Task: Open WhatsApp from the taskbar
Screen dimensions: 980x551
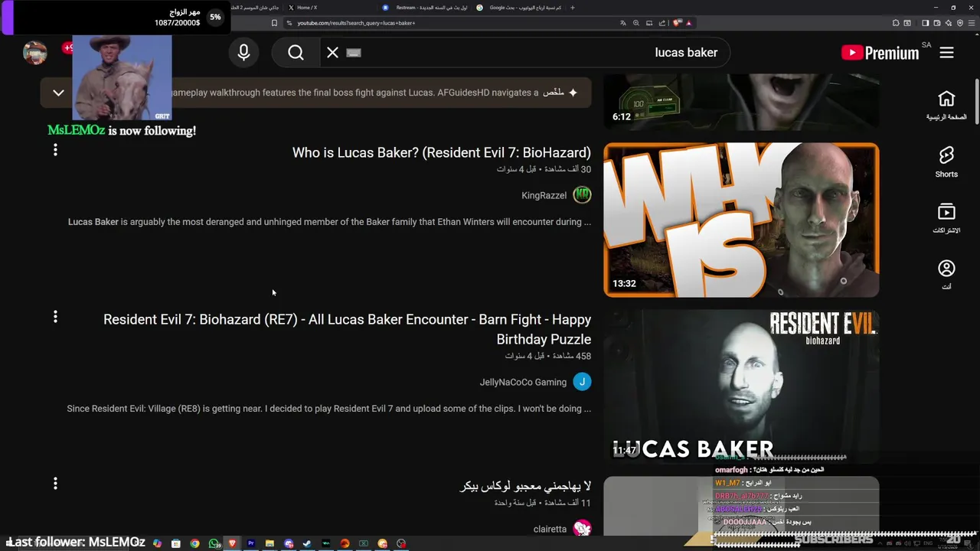Action: 214,543
